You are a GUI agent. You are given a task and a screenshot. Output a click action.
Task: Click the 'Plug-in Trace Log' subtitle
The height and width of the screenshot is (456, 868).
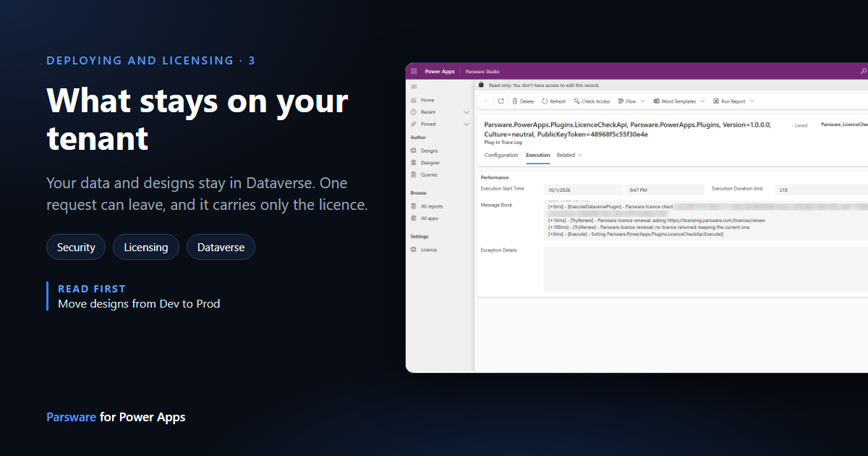pos(503,143)
